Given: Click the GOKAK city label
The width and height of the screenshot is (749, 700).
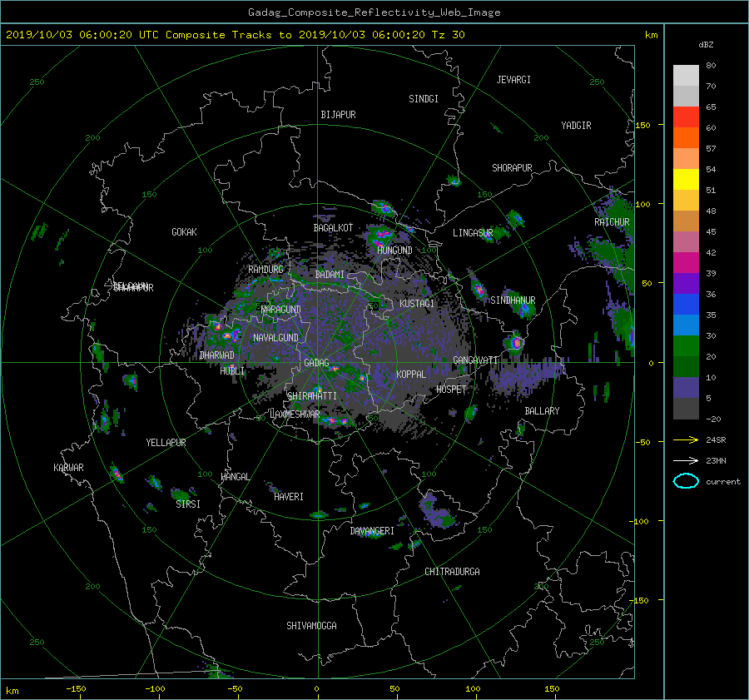Looking at the screenshot, I should click(184, 231).
